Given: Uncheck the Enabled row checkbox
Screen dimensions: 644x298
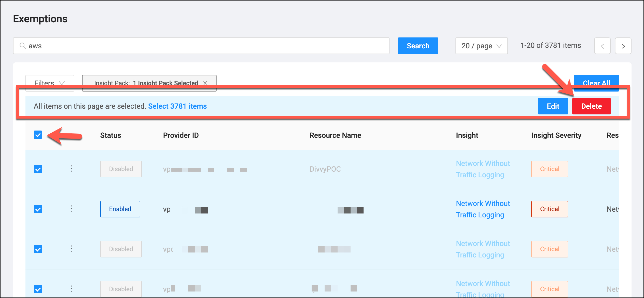Looking at the screenshot, I should (x=38, y=209).
